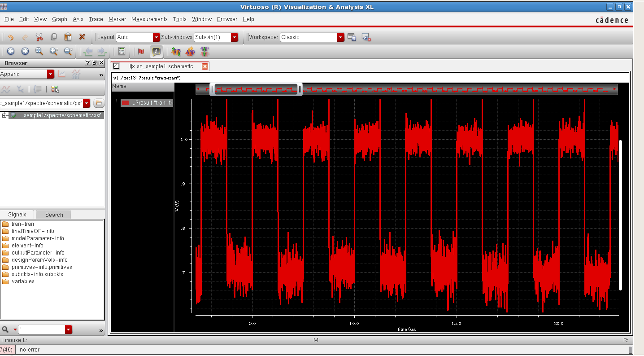Switch to the Search tab
The image size is (644, 356).
pos(54,215)
